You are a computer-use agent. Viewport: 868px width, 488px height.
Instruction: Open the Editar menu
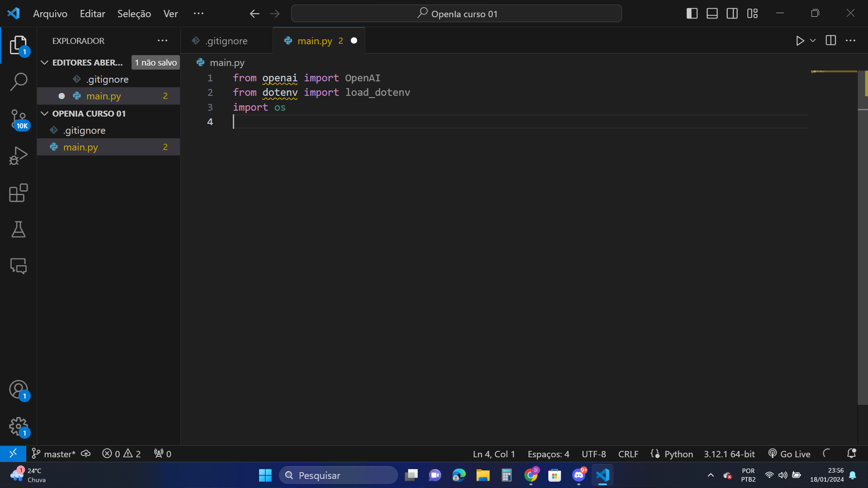click(x=93, y=14)
